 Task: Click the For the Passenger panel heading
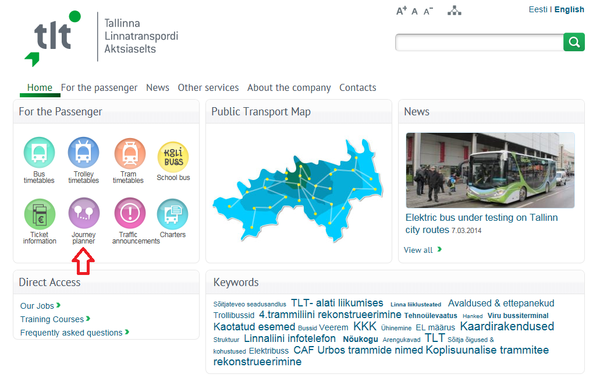coord(60,112)
